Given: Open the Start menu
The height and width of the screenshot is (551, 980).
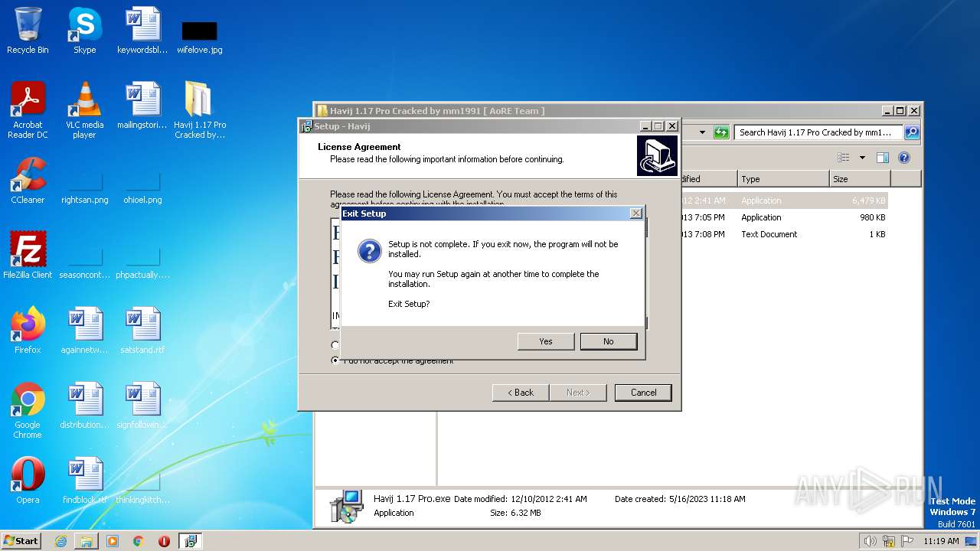Looking at the screenshot, I should (x=21, y=540).
